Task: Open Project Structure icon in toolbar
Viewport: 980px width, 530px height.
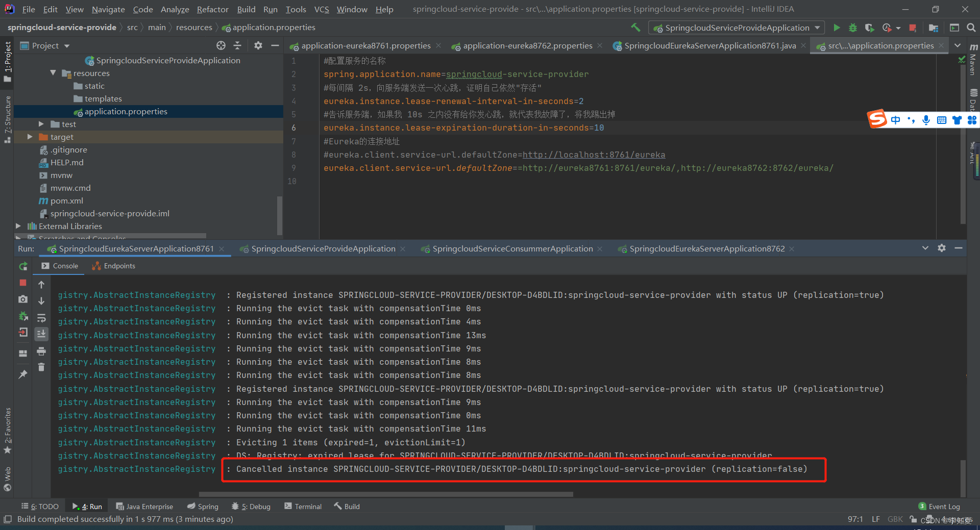Action: (x=934, y=28)
